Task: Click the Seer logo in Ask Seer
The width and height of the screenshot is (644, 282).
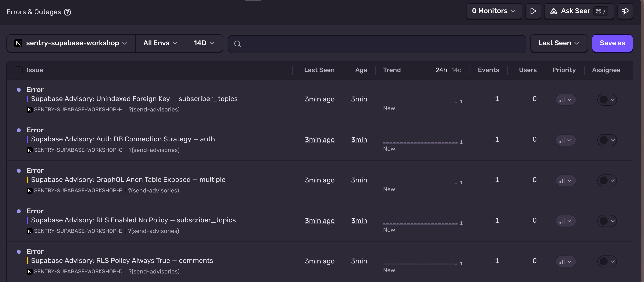Action: (x=553, y=11)
